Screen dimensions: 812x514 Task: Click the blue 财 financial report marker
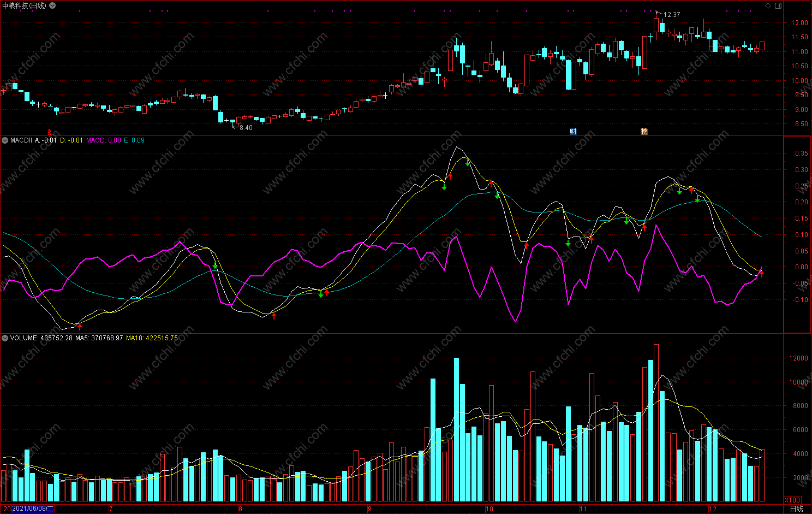point(573,131)
